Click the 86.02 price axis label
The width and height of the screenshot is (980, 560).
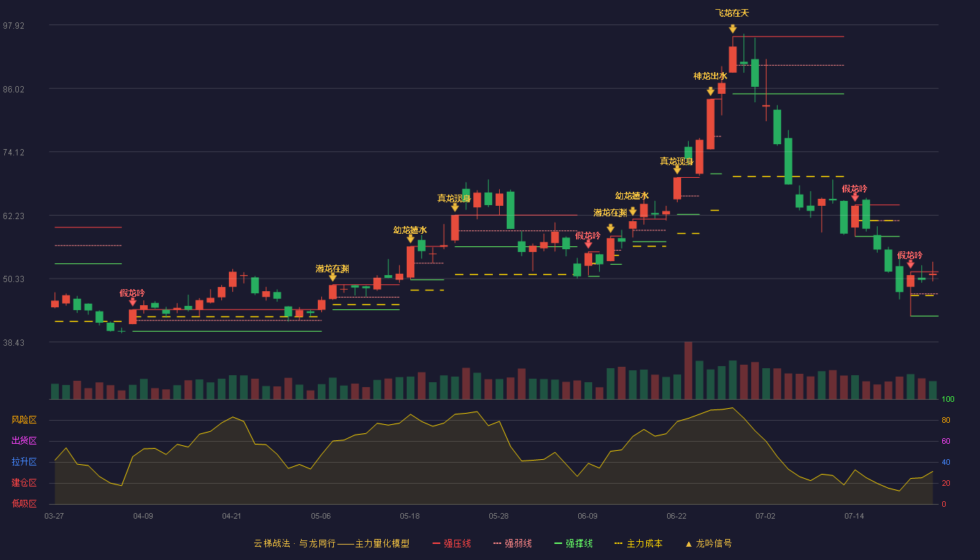[14, 90]
